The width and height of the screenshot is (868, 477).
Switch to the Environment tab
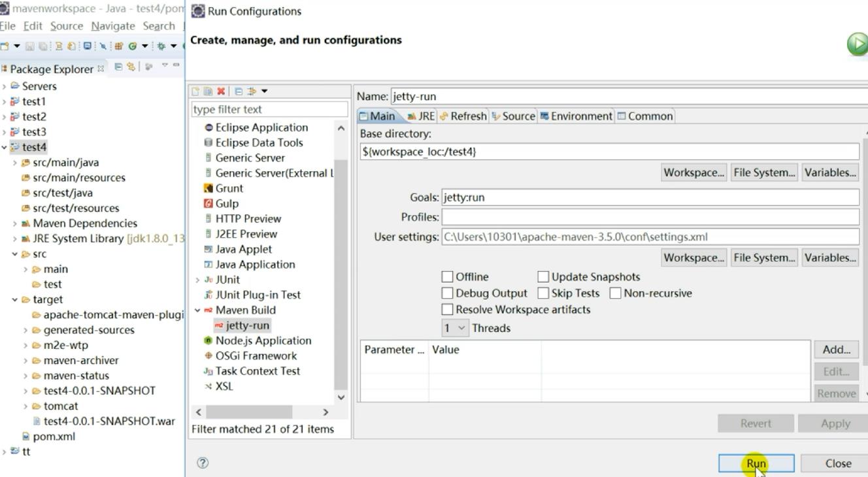tap(576, 116)
